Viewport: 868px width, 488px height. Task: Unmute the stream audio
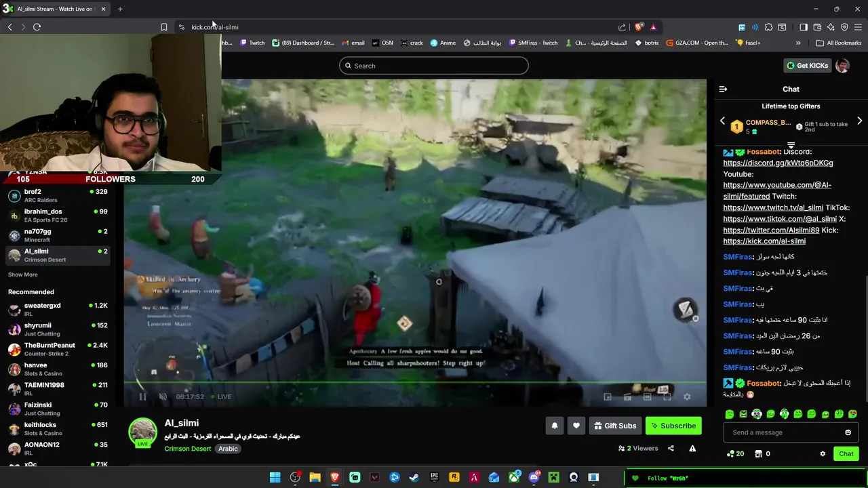(163, 396)
